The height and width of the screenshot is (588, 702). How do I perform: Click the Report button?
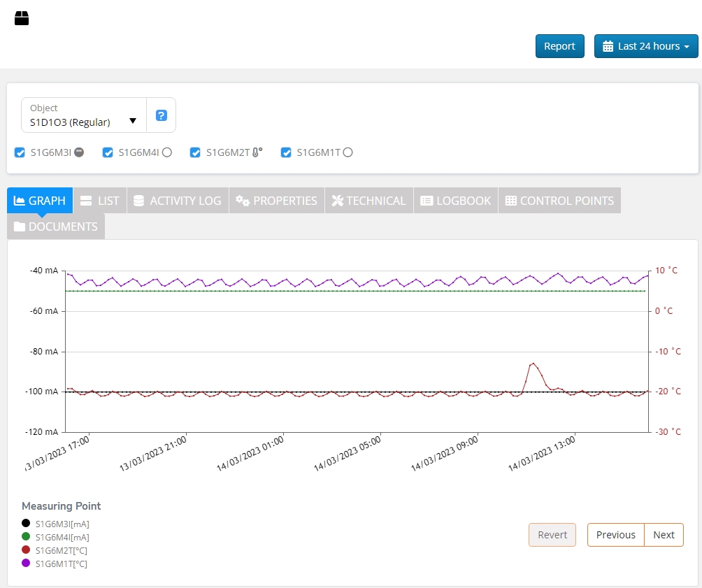click(x=559, y=46)
